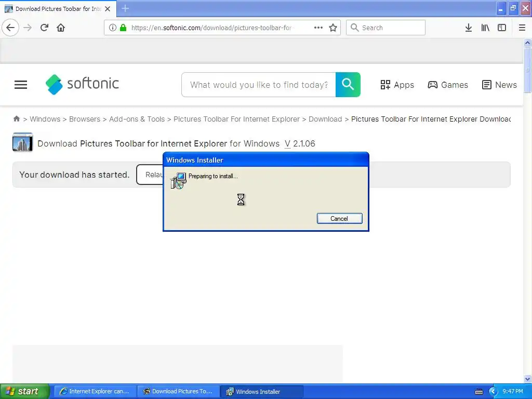Click 'Your download has started.' text

coord(74,175)
